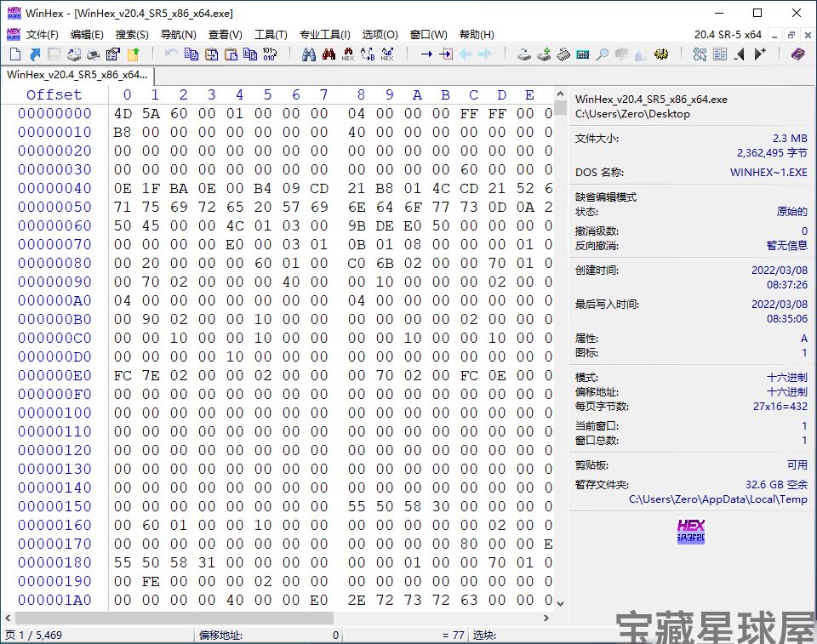
Task: Open the 编辑(E) menu
Action: pos(87,35)
